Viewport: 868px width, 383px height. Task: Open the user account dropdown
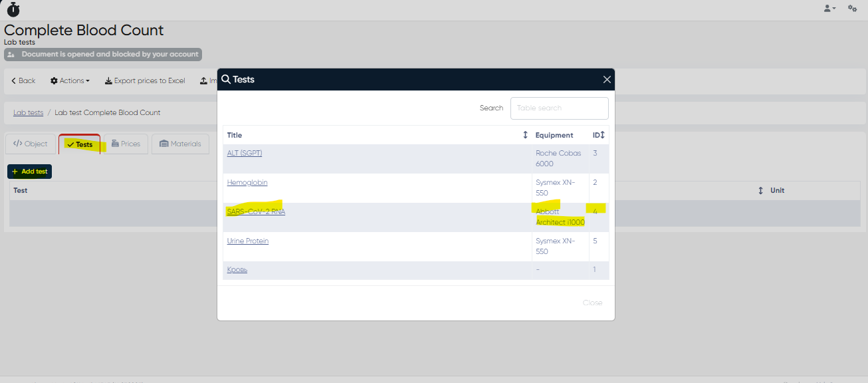829,9
